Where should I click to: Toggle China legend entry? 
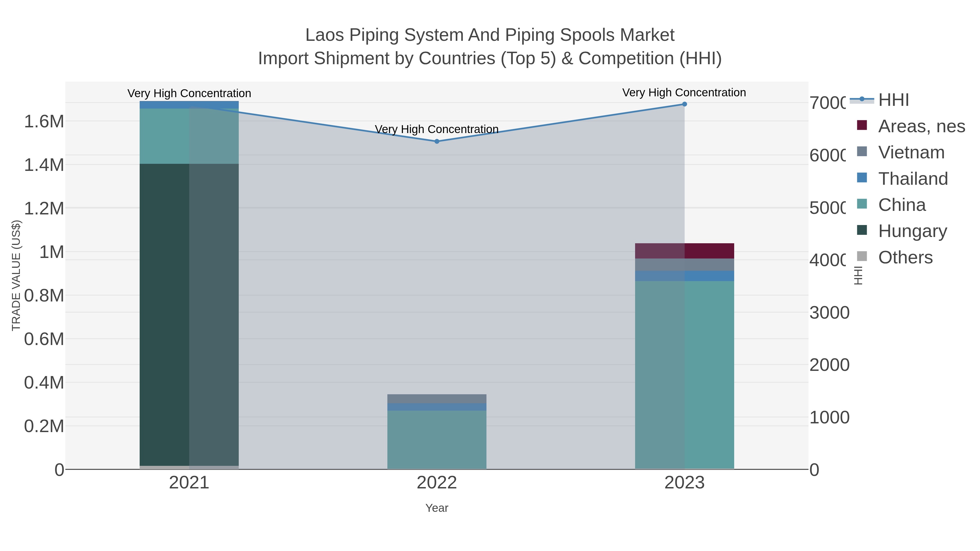pyautogui.click(x=891, y=205)
